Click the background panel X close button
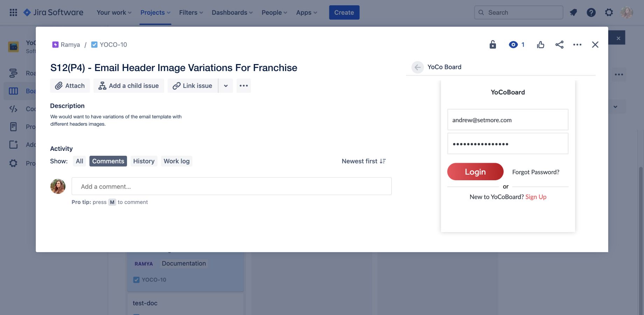This screenshot has height=315, width=644. pyautogui.click(x=618, y=38)
